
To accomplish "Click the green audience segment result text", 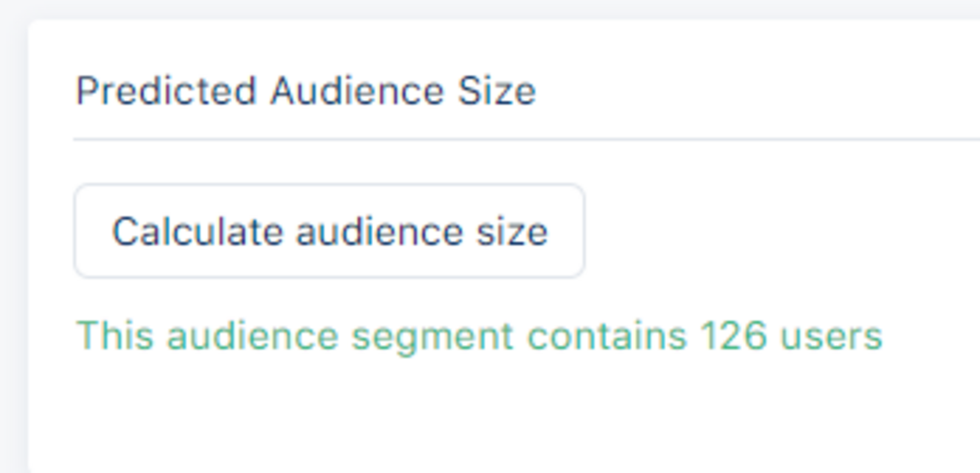I will (x=478, y=336).
